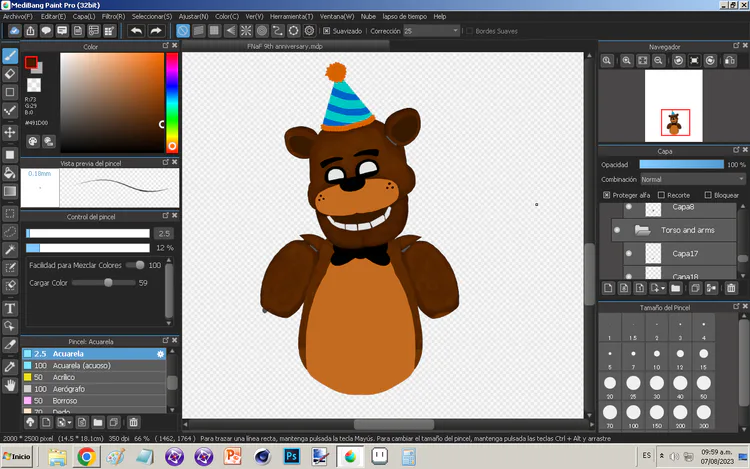Screen dimensions: 750x469
Task: Open the color palette icon
Action: coord(33,141)
